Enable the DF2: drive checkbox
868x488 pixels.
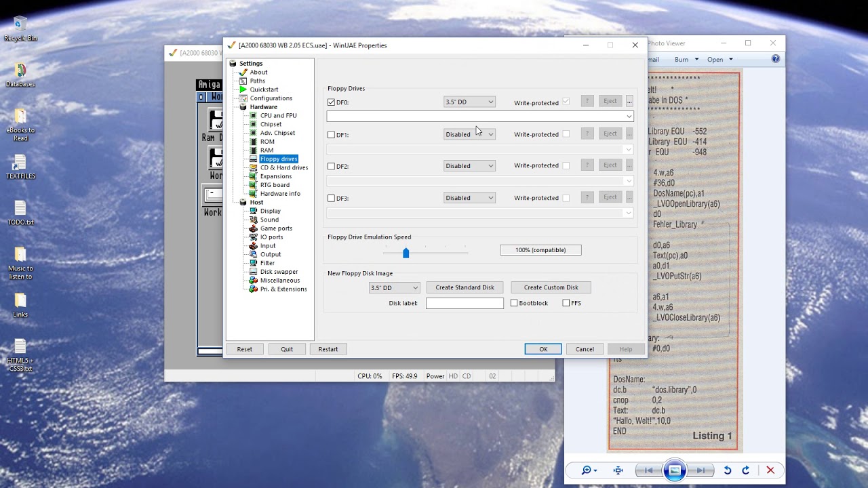[331, 166]
